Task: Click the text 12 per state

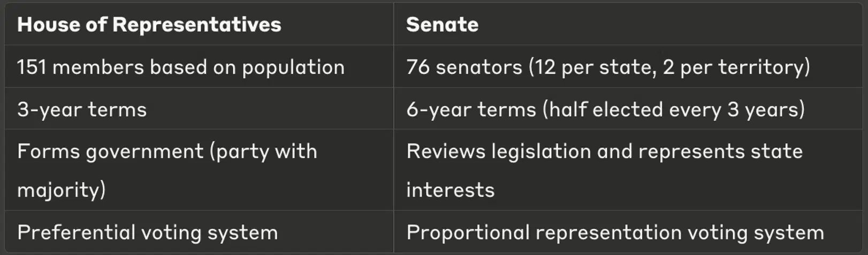Action: pos(596,67)
